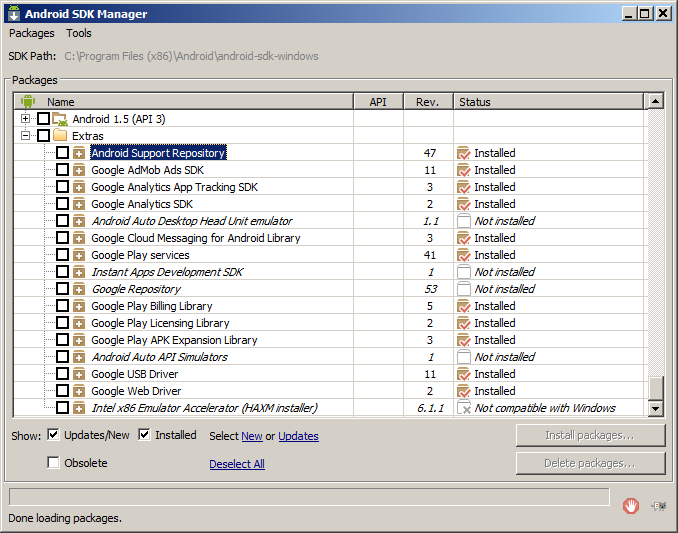Viewport: 678px width, 533px height.
Task: Click not installed icon for Instant Apps Development SDK
Action: pos(464,272)
